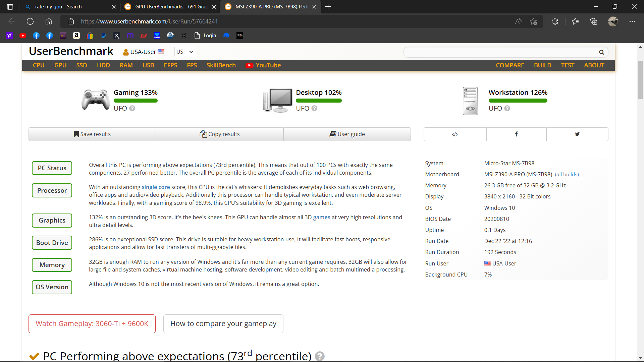Share results on Twitter
This screenshot has width=644, height=362.
click(x=577, y=134)
